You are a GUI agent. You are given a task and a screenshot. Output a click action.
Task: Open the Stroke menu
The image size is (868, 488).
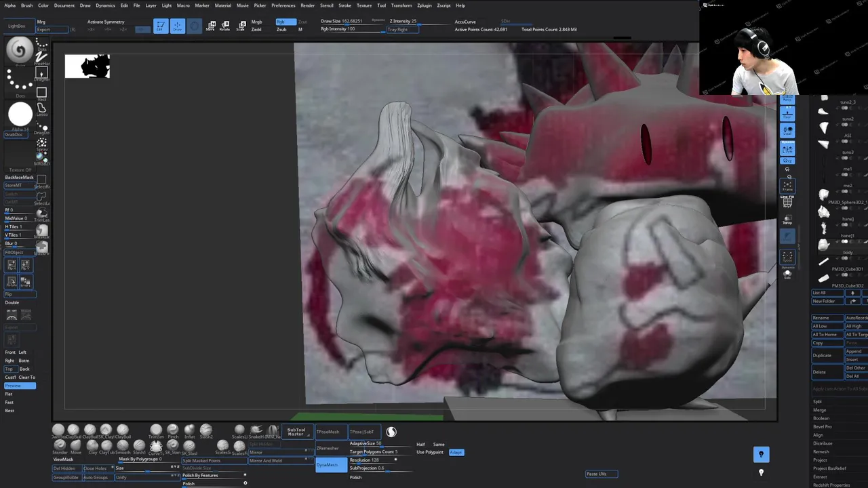(345, 5)
